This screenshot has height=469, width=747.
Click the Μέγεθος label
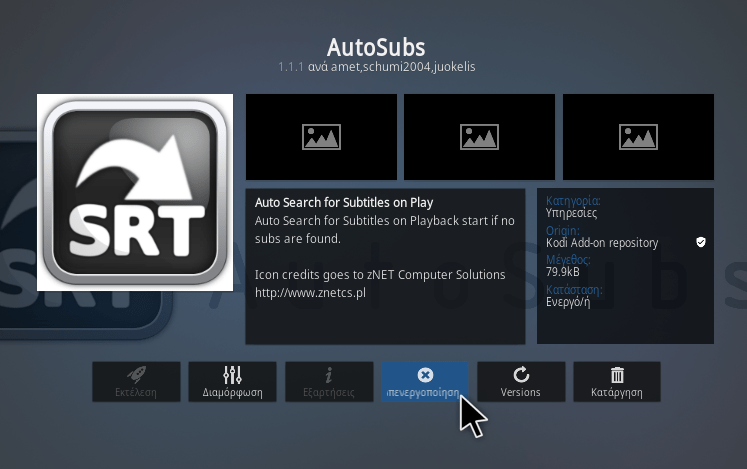pos(568,260)
